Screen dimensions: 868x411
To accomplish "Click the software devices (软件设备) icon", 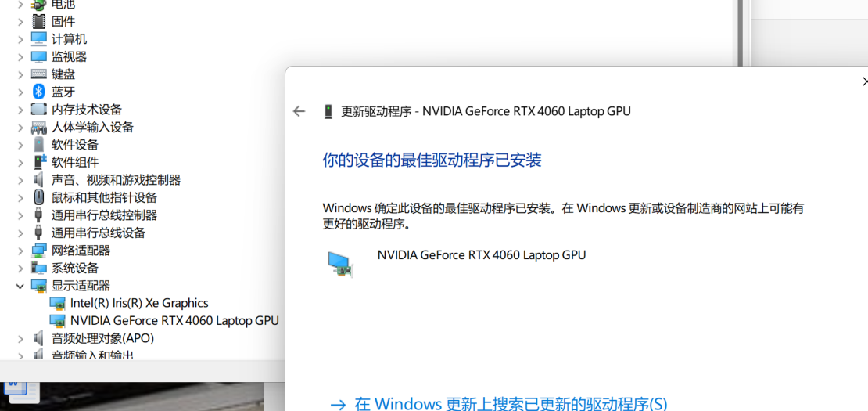I will pos(39,145).
